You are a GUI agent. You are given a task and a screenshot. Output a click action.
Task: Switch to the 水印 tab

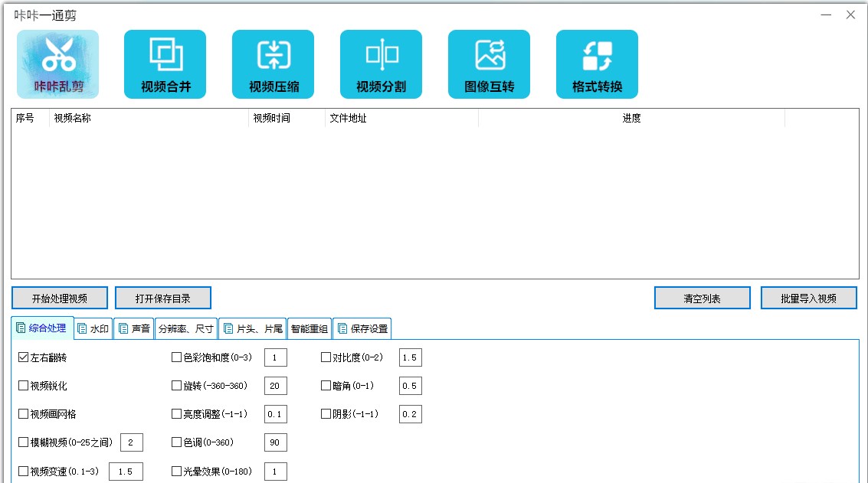coord(93,329)
